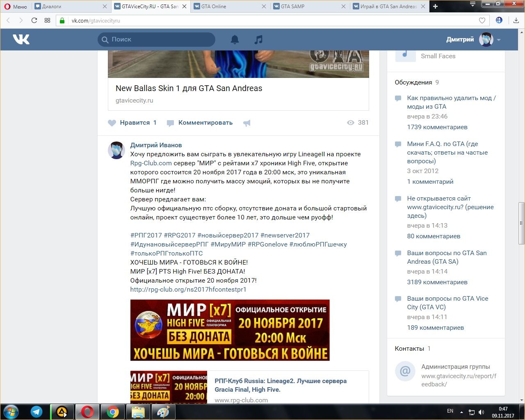Open hashtag #толькоРПГтолькоПТС
The image size is (525, 420).
point(167,253)
